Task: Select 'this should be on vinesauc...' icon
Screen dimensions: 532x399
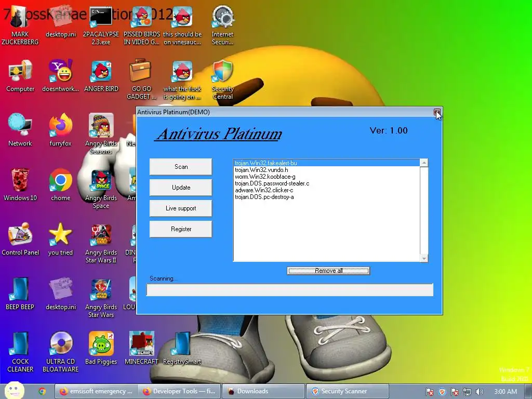Action: (182, 24)
